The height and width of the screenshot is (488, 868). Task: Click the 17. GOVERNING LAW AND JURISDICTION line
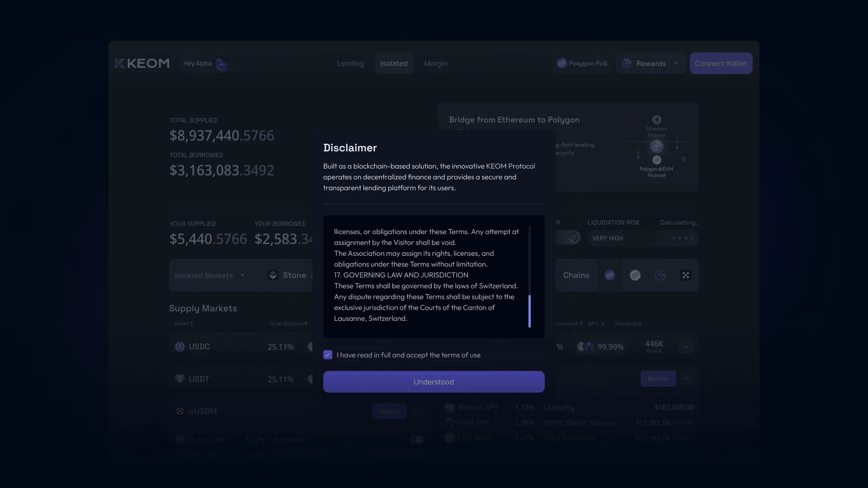point(401,275)
